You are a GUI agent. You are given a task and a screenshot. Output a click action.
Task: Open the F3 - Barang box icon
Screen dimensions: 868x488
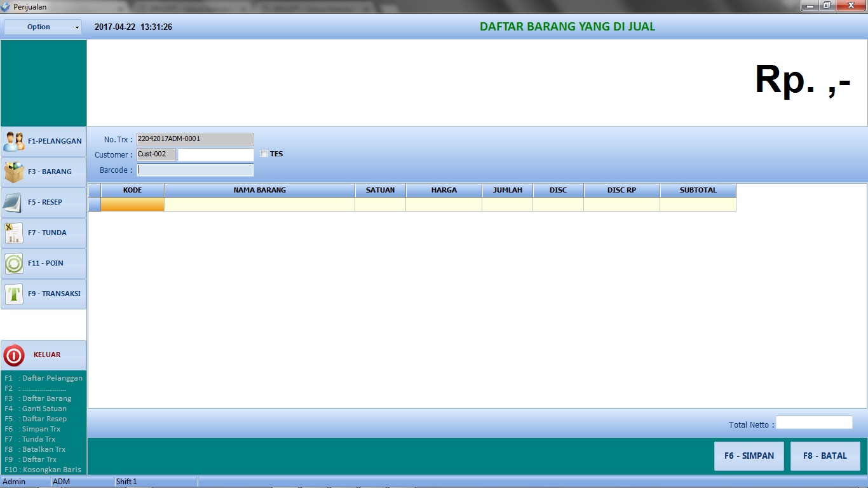pyautogui.click(x=14, y=172)
